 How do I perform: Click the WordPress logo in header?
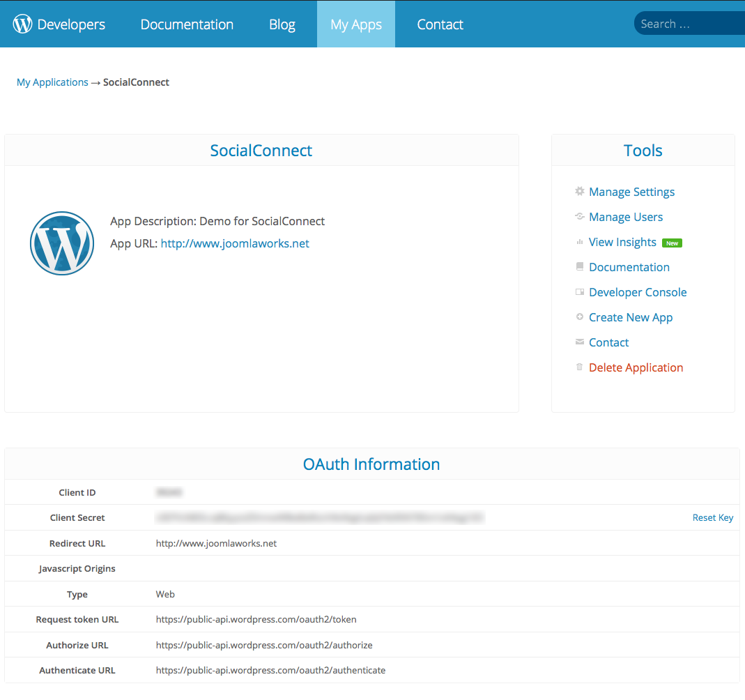22,24
